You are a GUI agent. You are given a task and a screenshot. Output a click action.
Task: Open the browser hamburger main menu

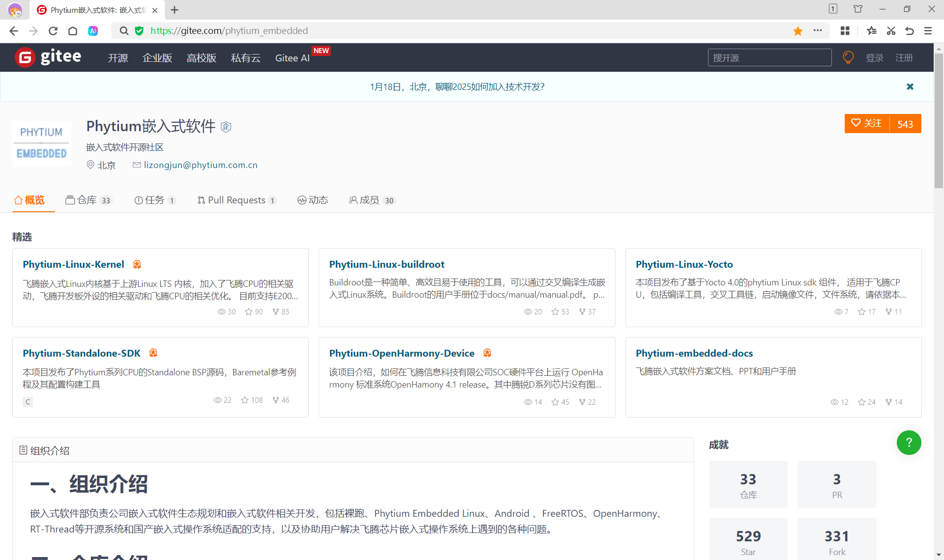(x=928, y=31)
